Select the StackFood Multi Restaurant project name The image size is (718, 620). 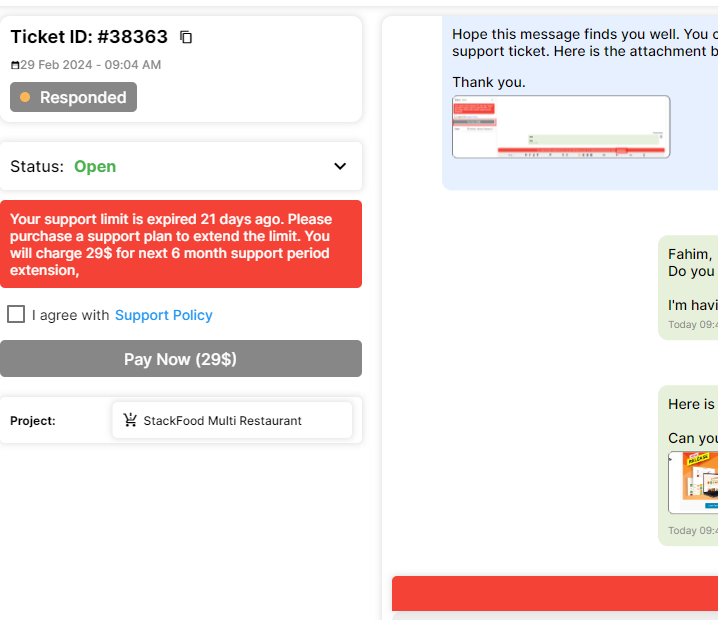coord(222,421)
